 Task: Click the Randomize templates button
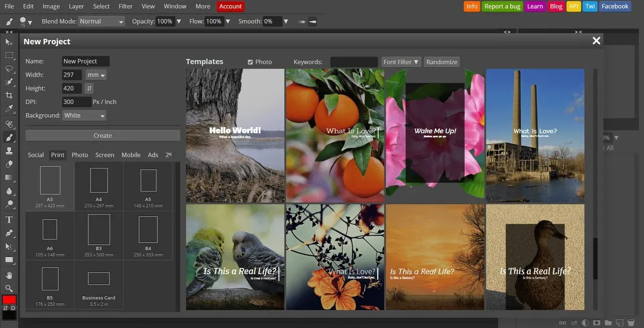(x=442, y=61)
